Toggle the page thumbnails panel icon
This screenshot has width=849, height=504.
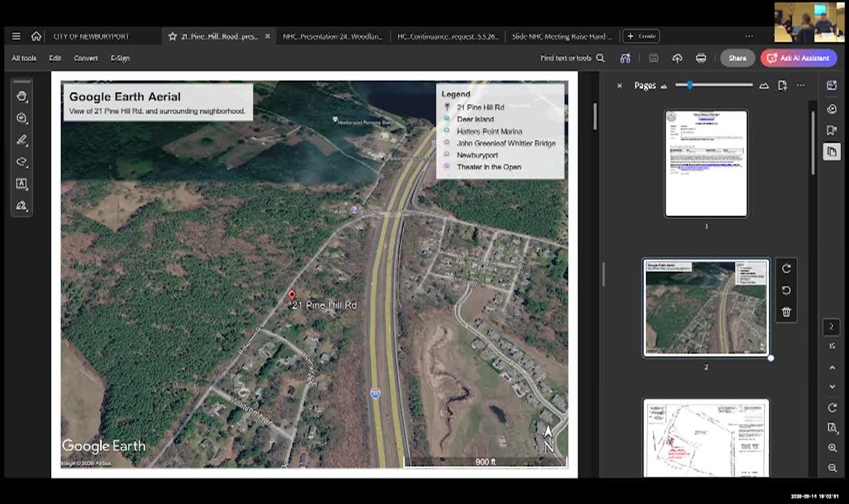click(x=832, y=153)
